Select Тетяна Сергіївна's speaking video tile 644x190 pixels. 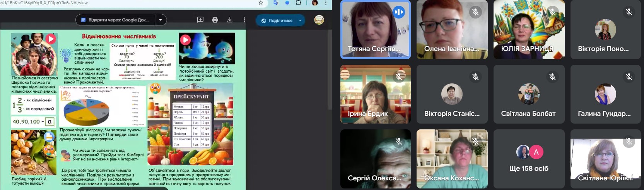375,30
